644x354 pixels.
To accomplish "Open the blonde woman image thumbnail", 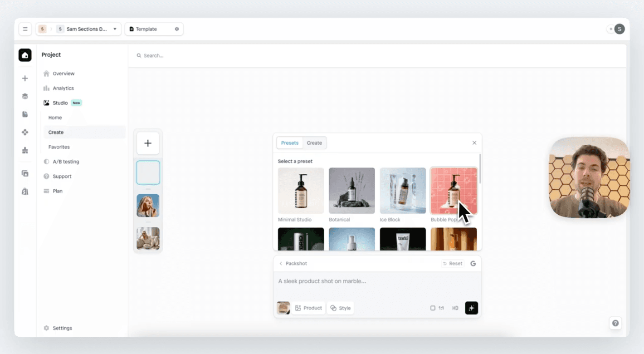I will (148, 206).
